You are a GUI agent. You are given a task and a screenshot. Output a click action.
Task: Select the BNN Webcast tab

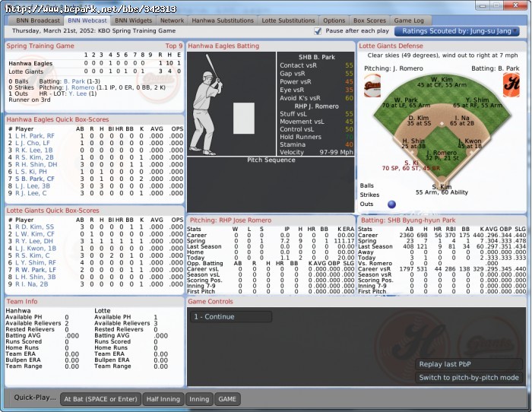(x=87, y=21)
